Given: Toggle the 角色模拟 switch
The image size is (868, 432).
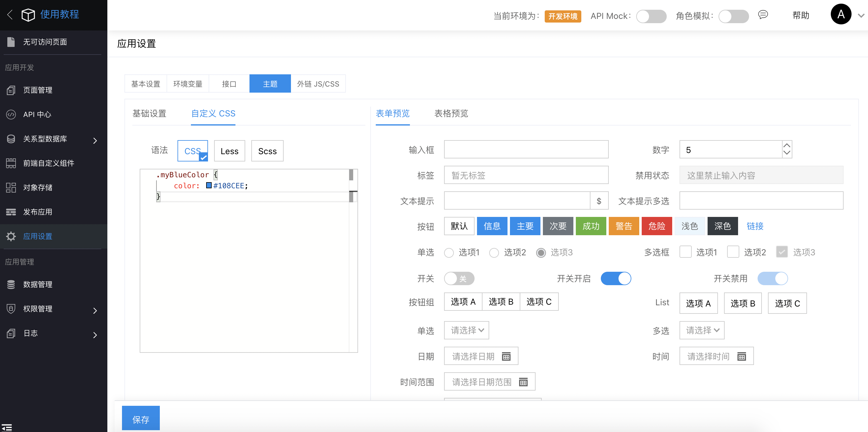Looking at the screenshot, I should coord(733,16).
